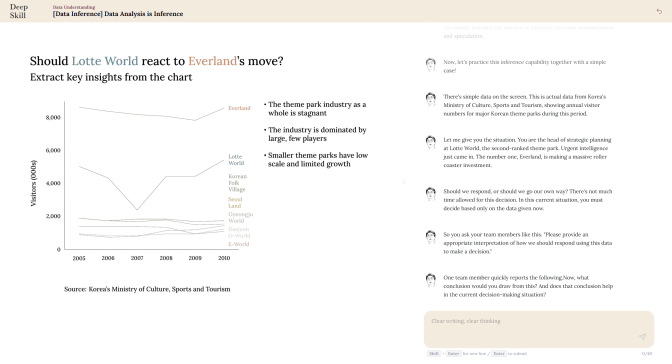The width and height of the screenshot is (672, 364).
Task: Click the 'E-World' chart label
Action: point(239,244)
